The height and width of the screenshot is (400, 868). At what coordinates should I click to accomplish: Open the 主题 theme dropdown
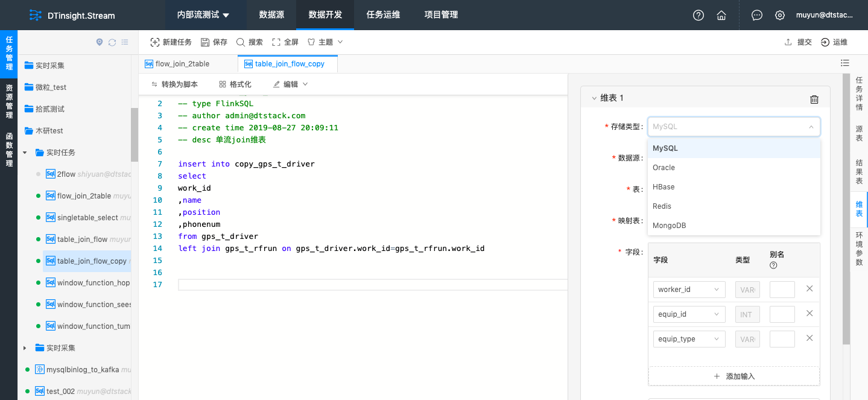(325, 42)
